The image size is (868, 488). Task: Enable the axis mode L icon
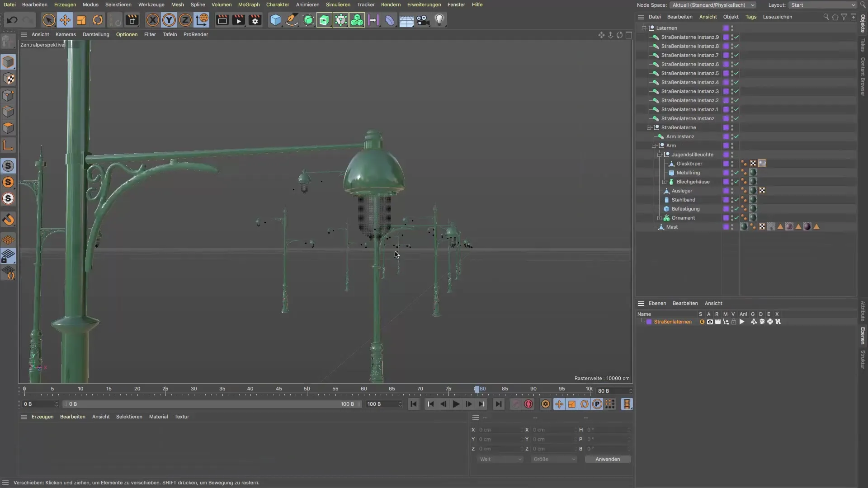coord(9,145)
